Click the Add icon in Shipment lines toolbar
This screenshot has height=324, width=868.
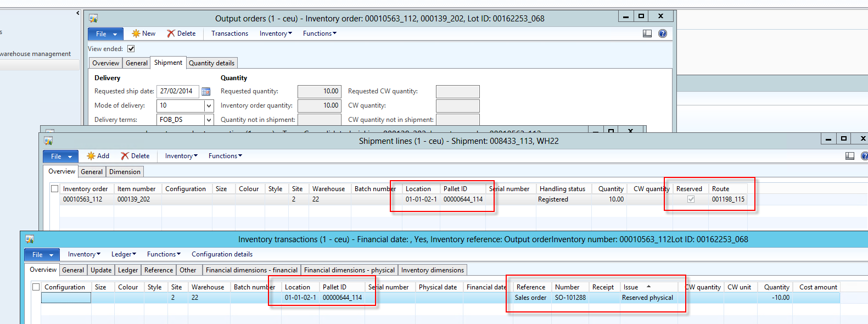[x=91, y=156]
